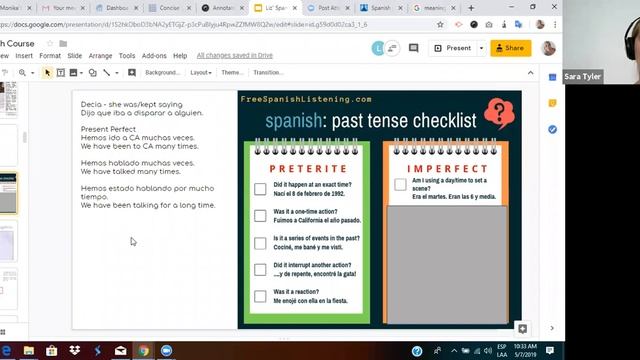Open the Insert menu
The height and width of the screenshot is (360, 640).
click(24, 56)
